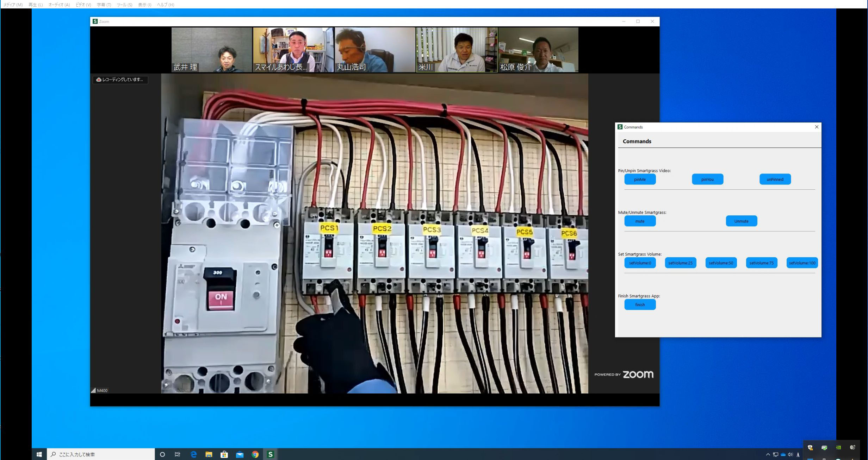Click the bold 'Commands' heading
Screen dimensions: 868x460
pos(637,141)
